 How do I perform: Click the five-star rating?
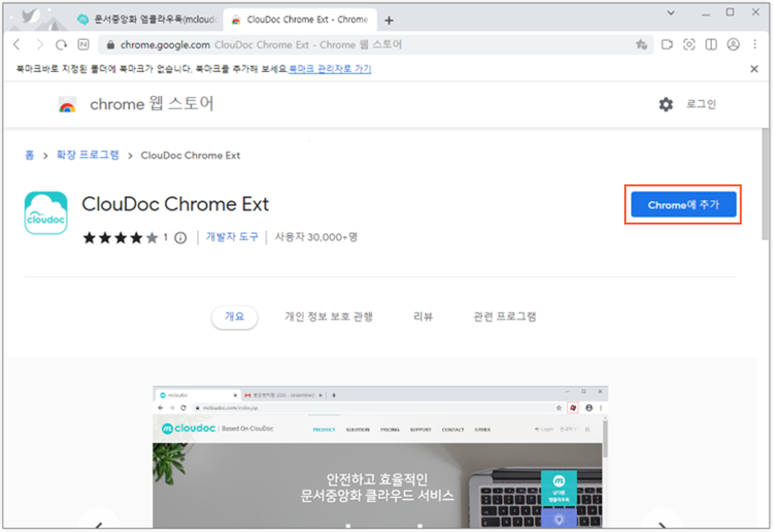pos(120,237)
